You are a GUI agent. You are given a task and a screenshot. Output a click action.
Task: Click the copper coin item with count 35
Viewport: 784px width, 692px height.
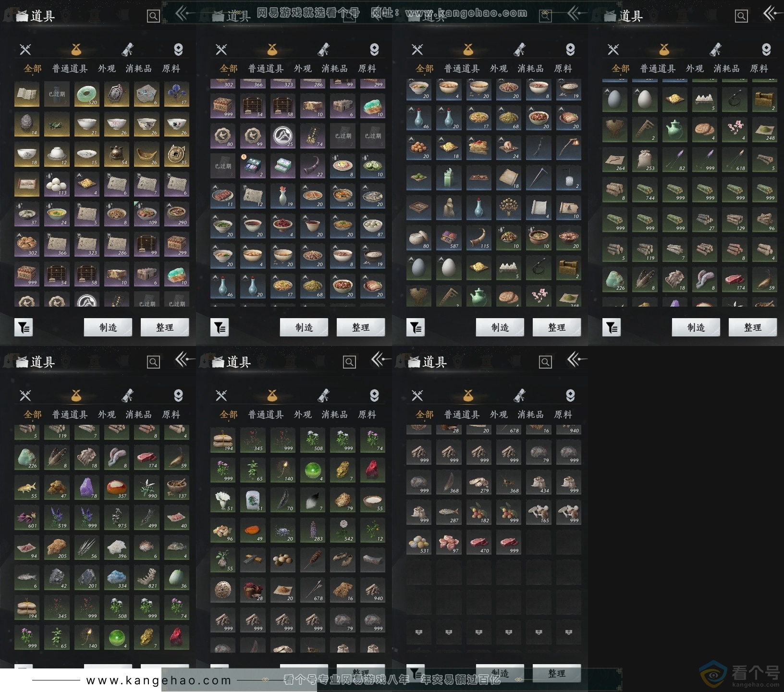pyautogui.click(x=177, y=154)
